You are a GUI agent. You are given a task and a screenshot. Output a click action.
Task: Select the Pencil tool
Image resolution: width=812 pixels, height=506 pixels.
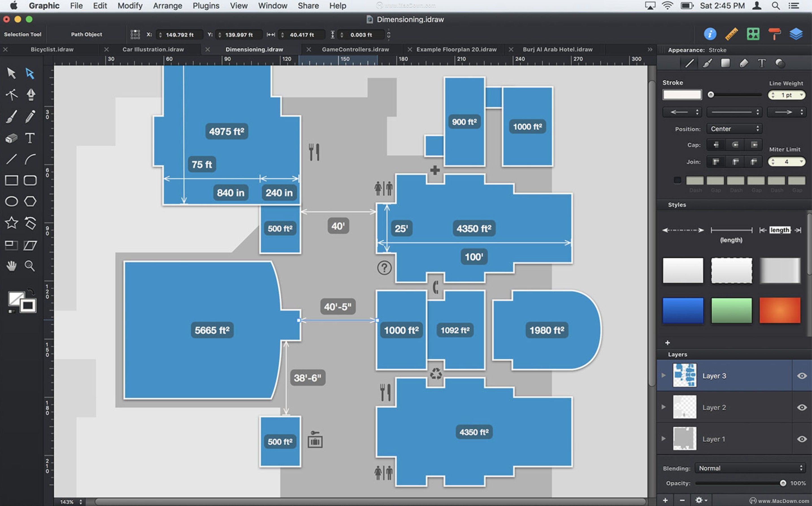30,117
